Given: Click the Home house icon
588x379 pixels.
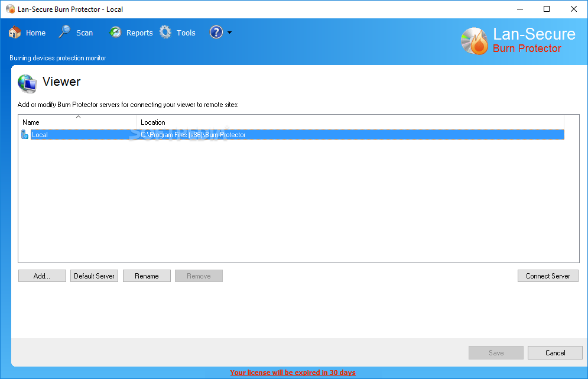Looking at the screenshot, I should (15, 33).
